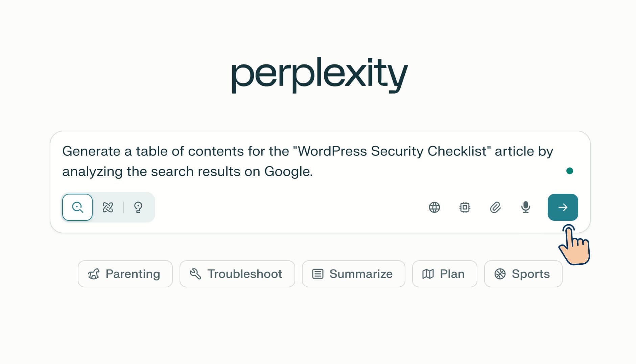The image size is (636, 364).
Task: Submit the query with the arrow button
Action: tap(563, 207)
